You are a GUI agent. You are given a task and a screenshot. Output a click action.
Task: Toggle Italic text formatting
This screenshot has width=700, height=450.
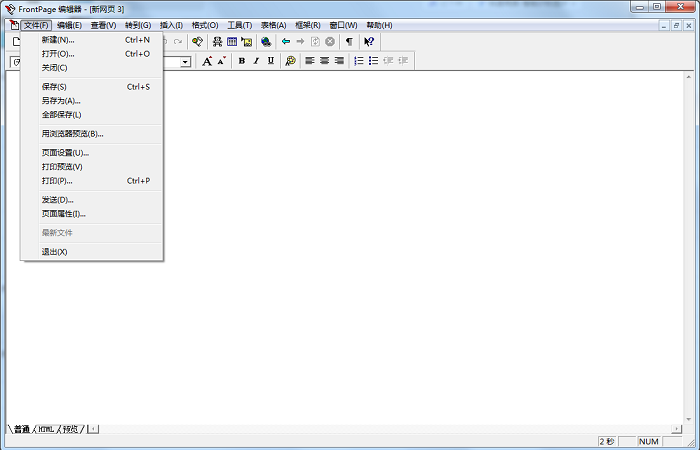(x=256, y=61)
